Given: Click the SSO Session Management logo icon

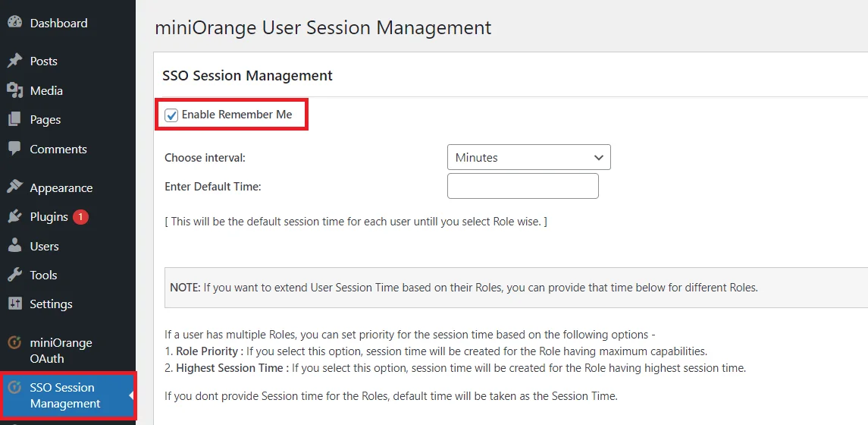Looking at the screenshot, I should 15,387.
